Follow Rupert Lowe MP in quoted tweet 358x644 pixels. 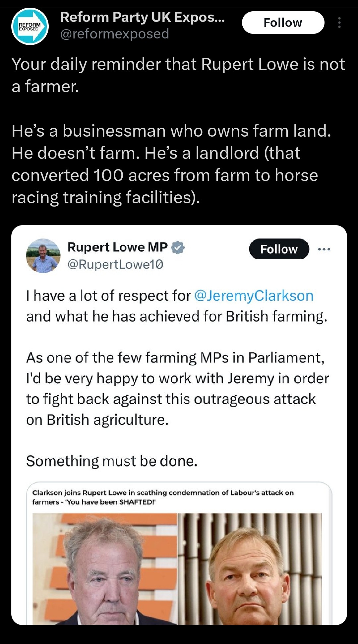click(279, 249)
